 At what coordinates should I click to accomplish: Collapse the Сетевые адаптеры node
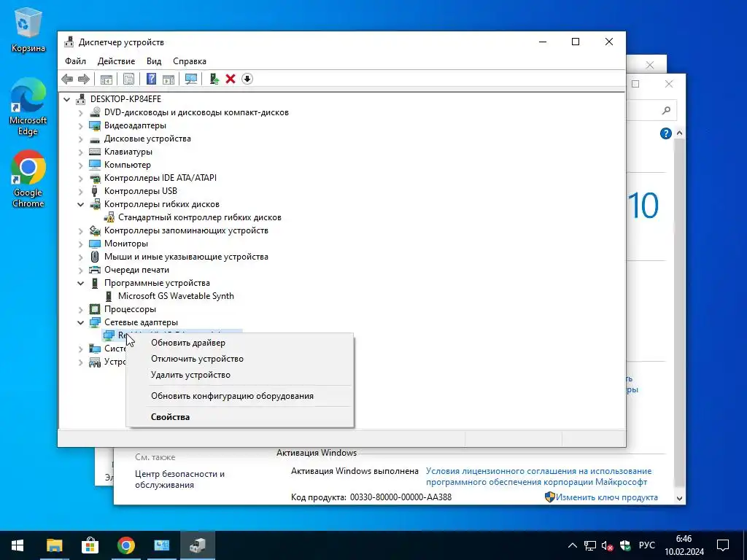click(x=80, y=323)
